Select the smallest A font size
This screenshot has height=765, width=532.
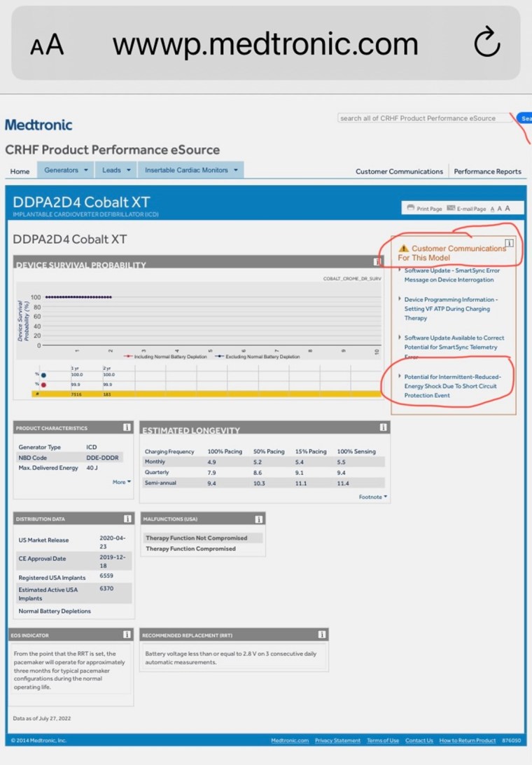(x=493, y=209)
